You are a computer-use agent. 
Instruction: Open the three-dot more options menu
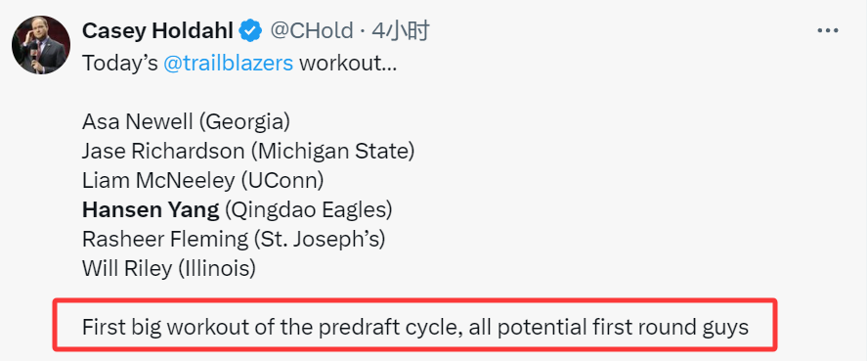point(828,31)
